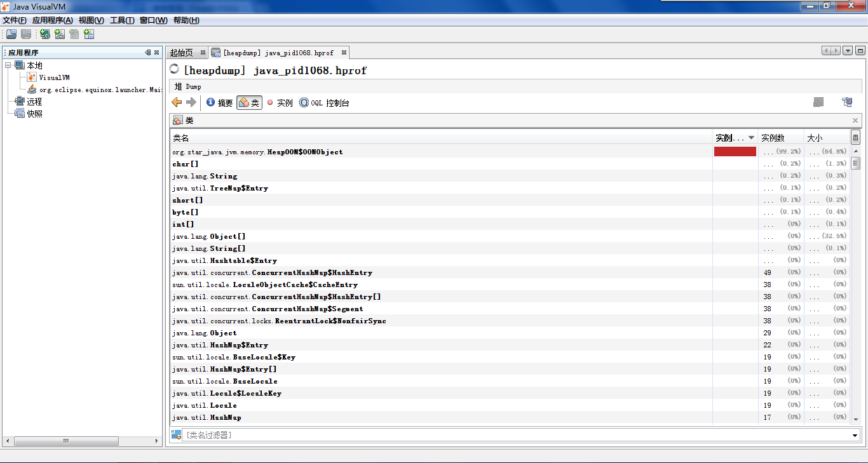
Task: Click the tree arrow icon at heap toolbar's right end
Action: pyautogui.click(x=847, y=102)
